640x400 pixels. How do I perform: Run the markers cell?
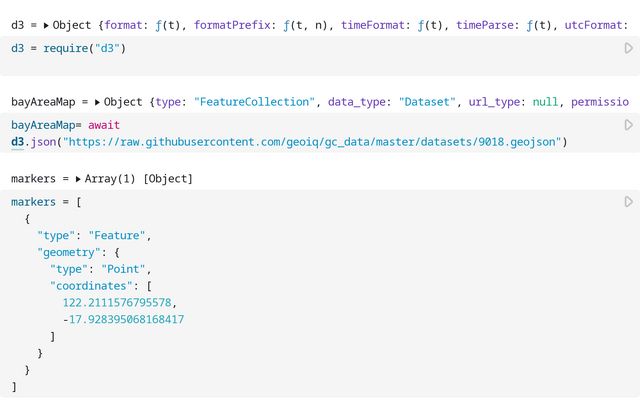(628, 202)
